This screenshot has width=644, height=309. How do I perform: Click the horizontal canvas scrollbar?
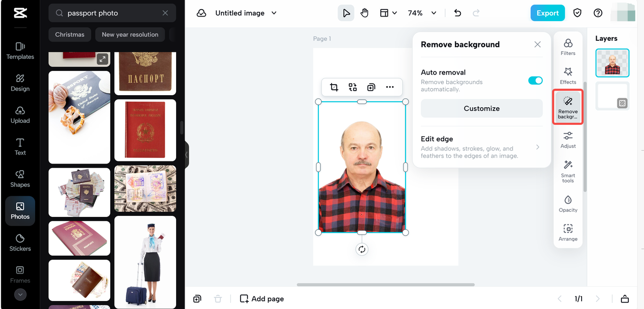[x=385, y=285]
